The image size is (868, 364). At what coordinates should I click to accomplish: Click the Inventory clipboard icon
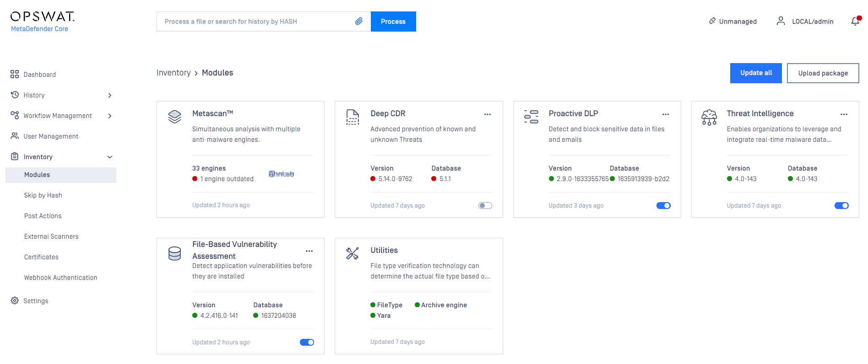[x=15, y=156]
